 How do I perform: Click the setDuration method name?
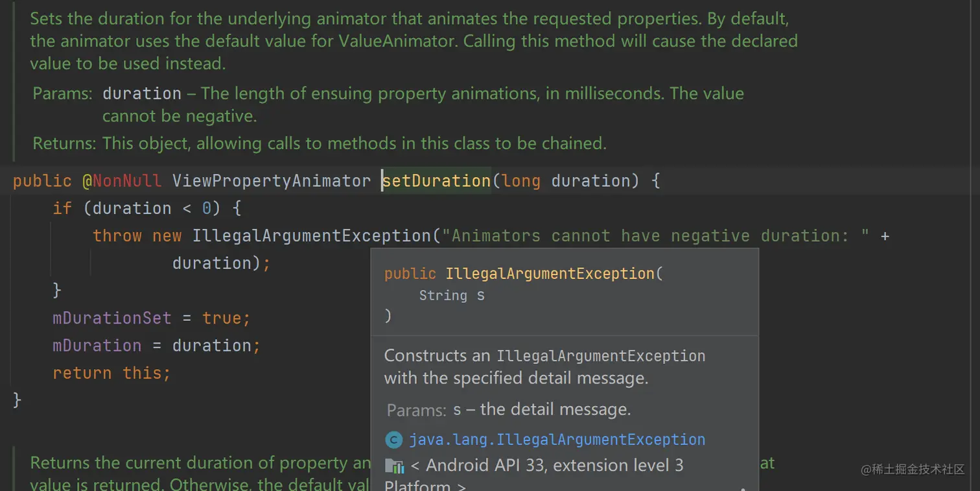pos(436,180)
